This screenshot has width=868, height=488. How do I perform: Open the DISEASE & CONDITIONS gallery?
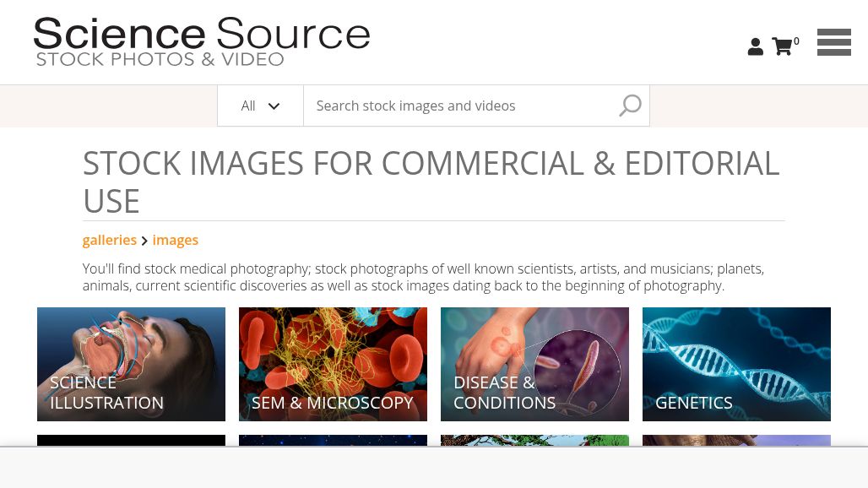(534, 364)
